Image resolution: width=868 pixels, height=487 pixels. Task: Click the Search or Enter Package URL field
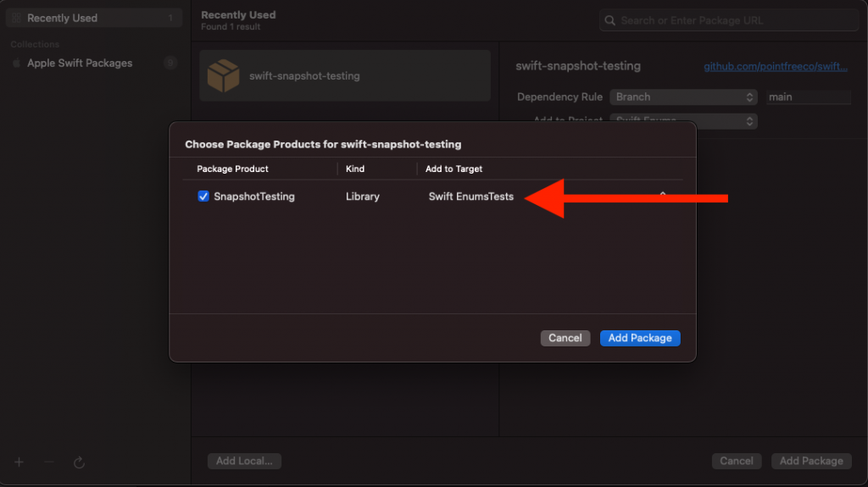(729, 20)
